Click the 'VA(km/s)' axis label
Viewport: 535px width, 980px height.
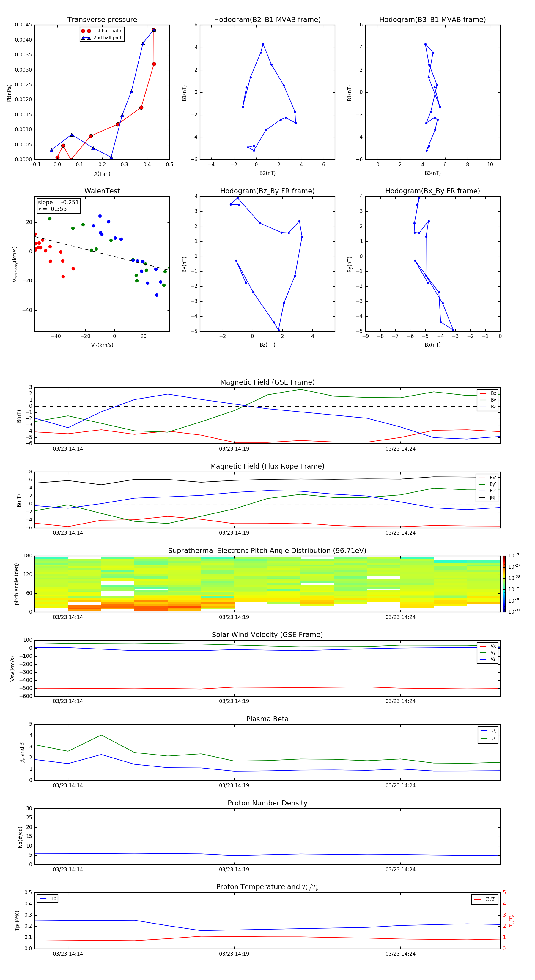click(x=102, y=345)
